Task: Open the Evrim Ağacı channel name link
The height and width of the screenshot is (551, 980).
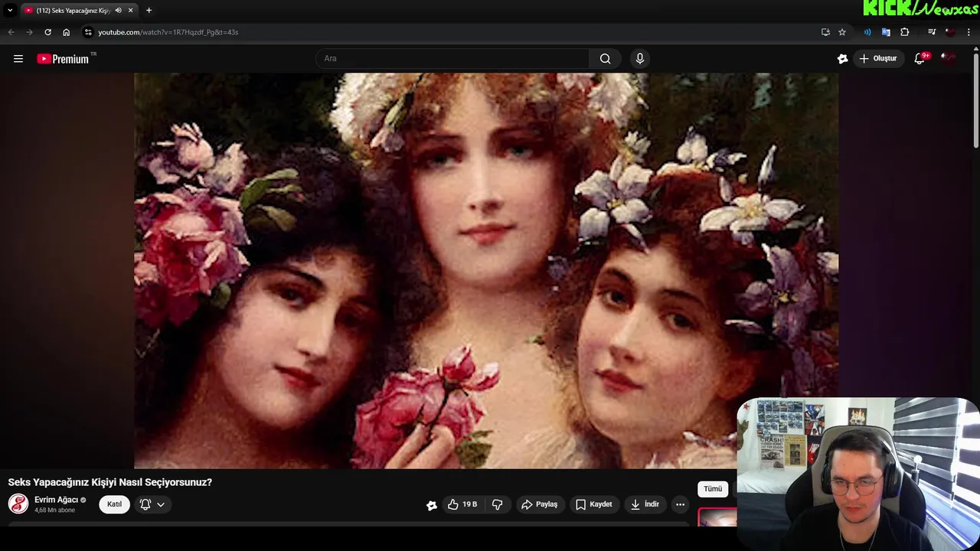Action: (x=57, y=500)
